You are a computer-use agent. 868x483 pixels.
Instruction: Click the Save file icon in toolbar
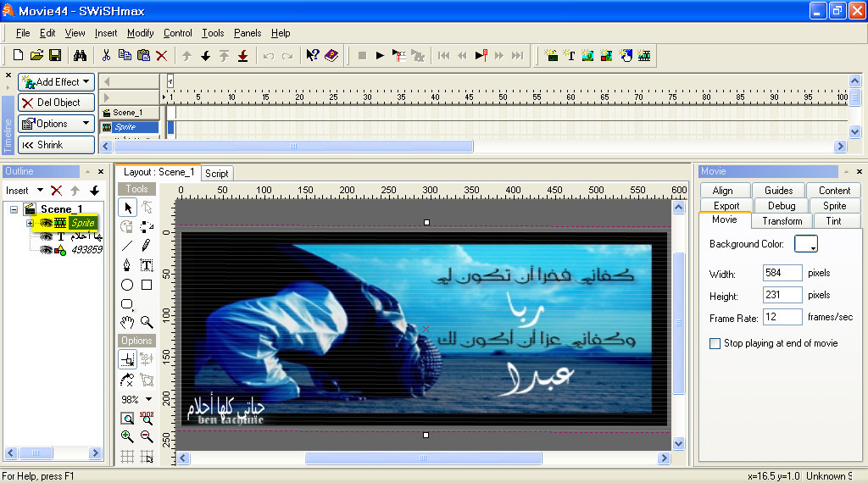(x=55, y=56)
